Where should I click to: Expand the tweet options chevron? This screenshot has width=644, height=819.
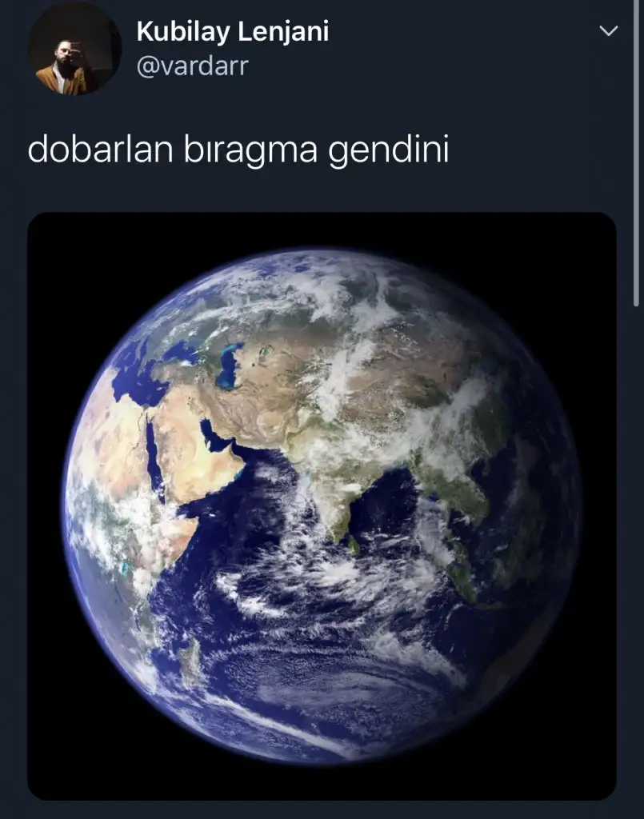[609, 31]
